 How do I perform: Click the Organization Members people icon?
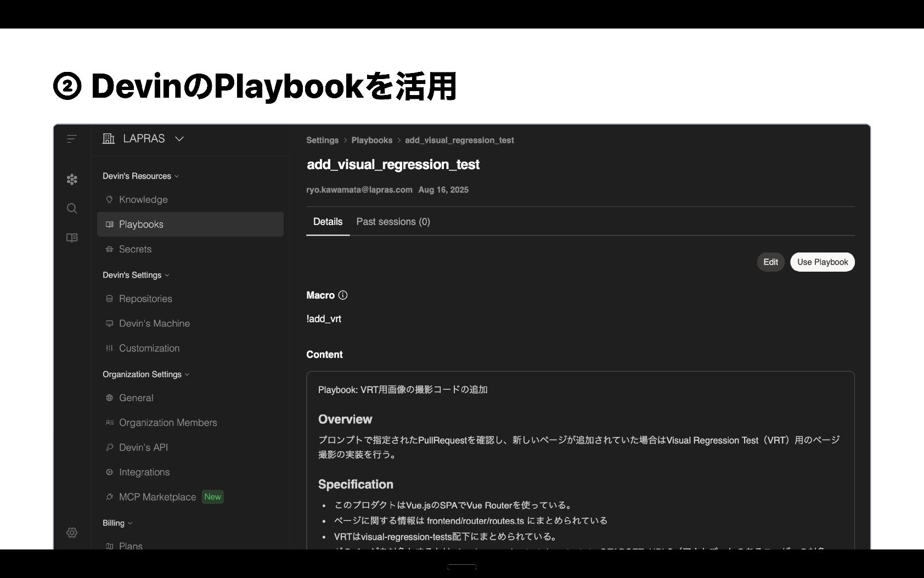109,423
